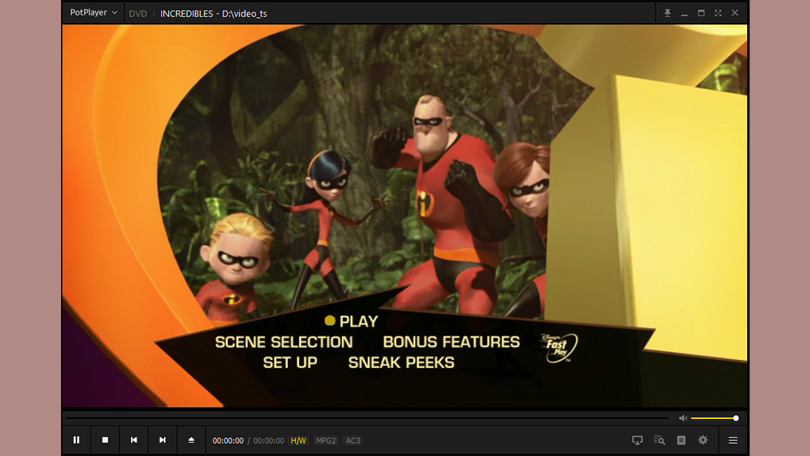This screenshot has width=810, height=456.
Task: Stop the DVD playback
Action: [105, 440]
